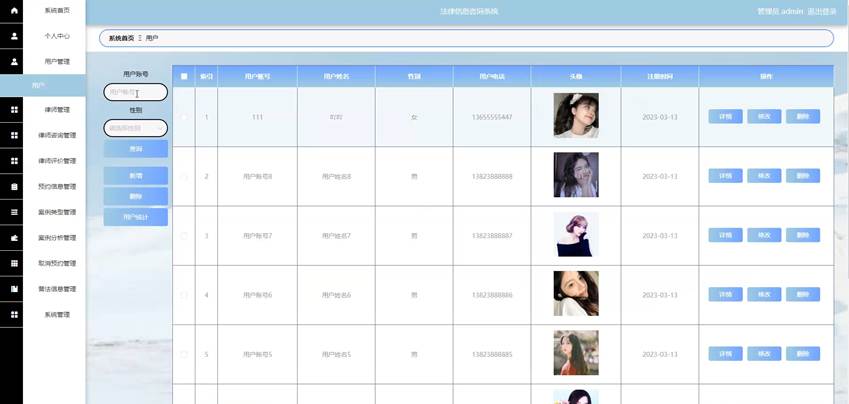Open 系统首页 in the sidebar
The height and width of the screenshot is (404, 849).
(x=57, y=10)
